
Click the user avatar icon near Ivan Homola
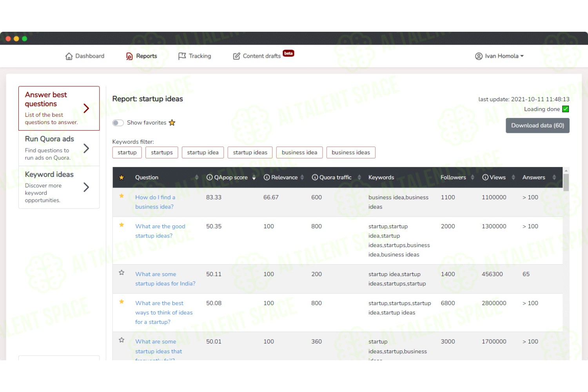pyautogui.click(x=479, y=56)
